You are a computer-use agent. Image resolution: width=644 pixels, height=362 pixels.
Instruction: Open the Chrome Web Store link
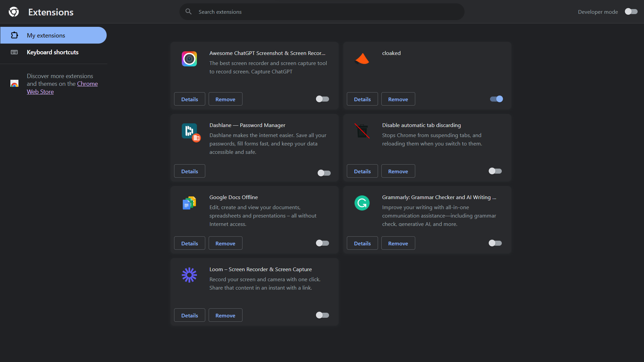(62, 87)
